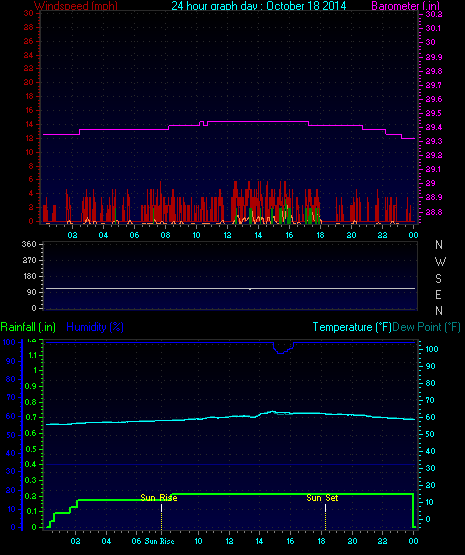Screen dimensions: 465x555
Task: Click the yellow 'Sun Set' marker label in the graph
Action: [x=322, y=498]
